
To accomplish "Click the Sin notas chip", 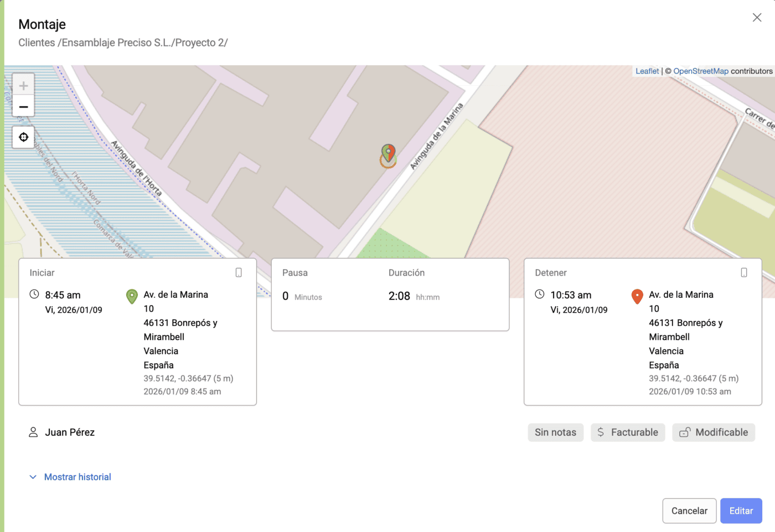I will point(555,432).
